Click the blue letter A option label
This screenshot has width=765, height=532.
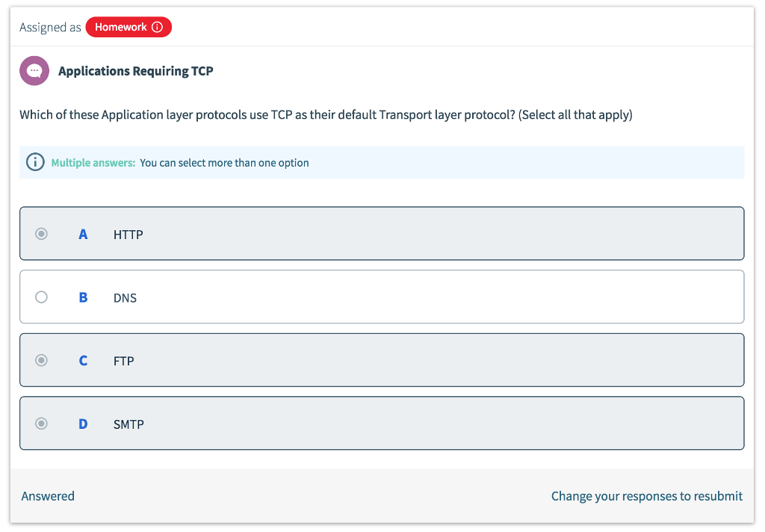coord(83,234)
